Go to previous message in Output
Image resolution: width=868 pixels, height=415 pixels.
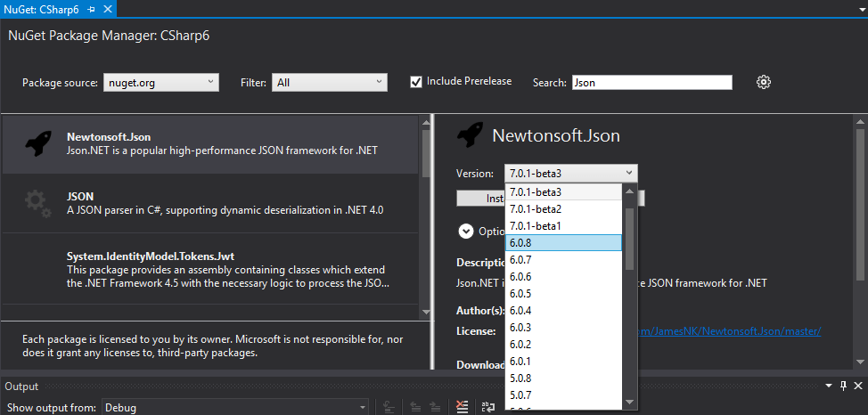(x=415, y=407)
